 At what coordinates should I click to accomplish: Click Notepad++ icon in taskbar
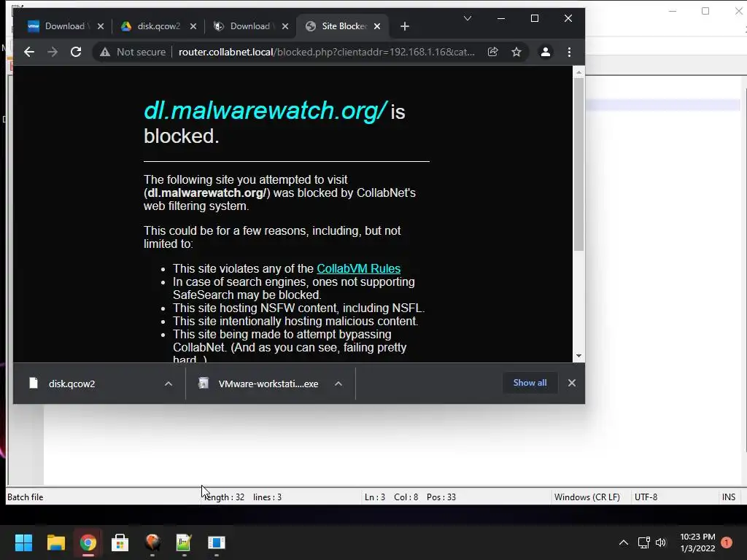[184, 542]
